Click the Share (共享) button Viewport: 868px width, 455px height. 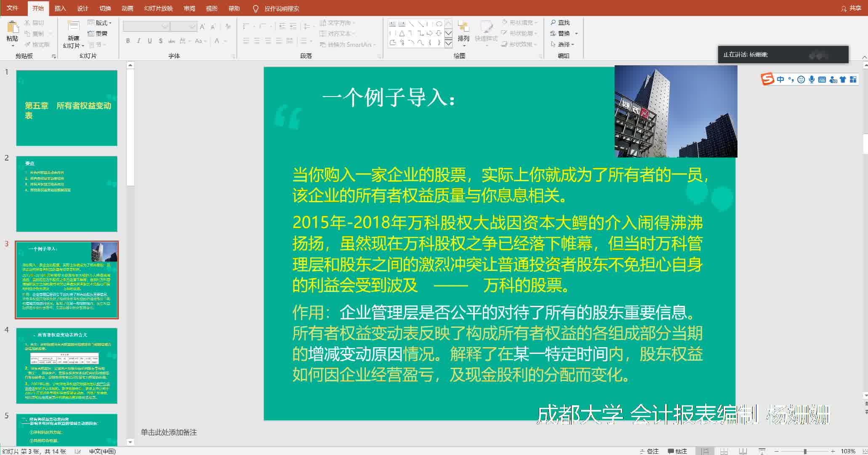(x=851, y=8)
